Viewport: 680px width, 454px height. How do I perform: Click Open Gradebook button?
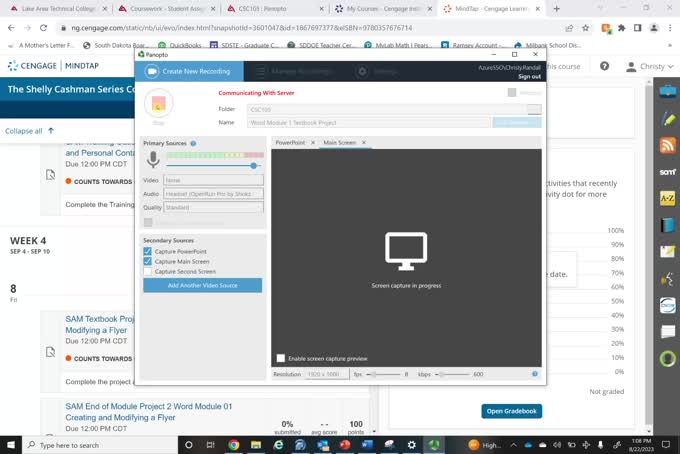click(511, 411)
